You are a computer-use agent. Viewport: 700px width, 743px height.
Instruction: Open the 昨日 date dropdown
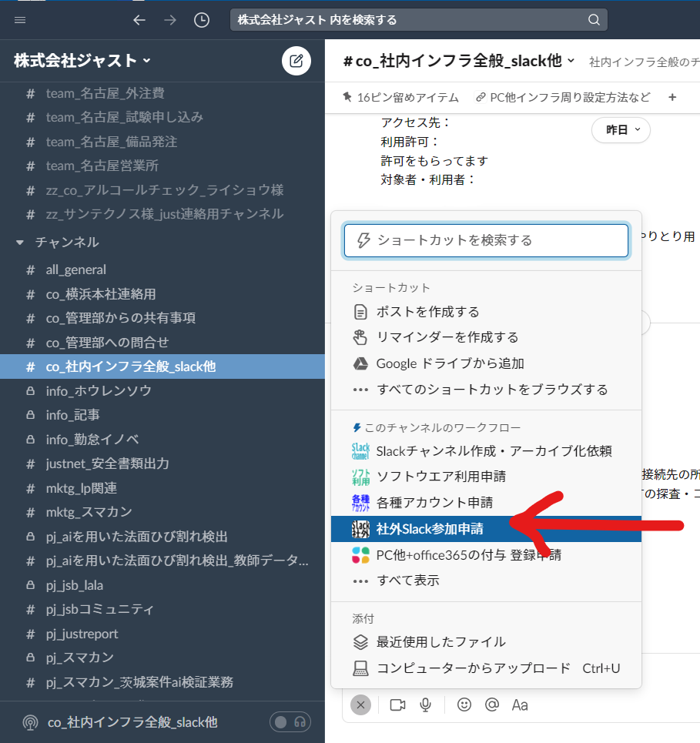click(621, 130)
